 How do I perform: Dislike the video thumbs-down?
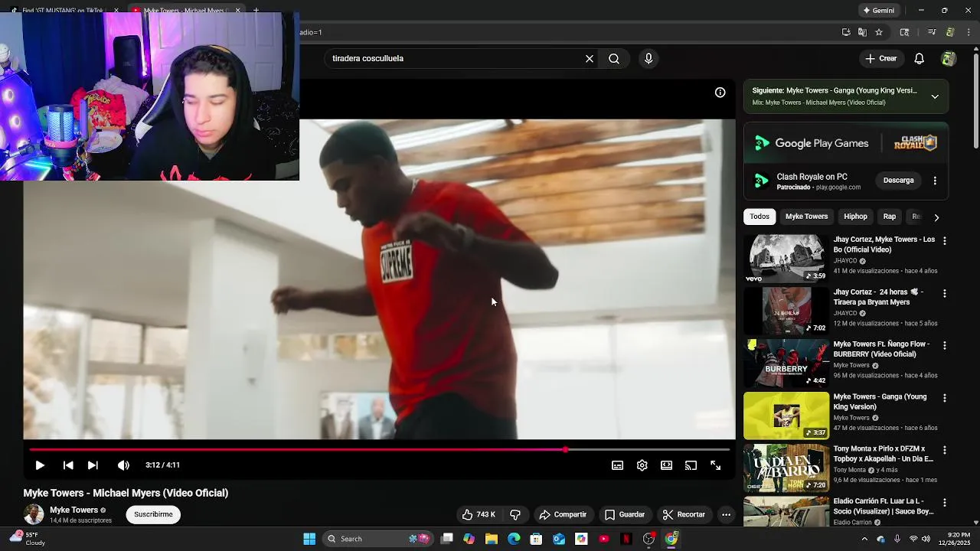point(515,514)
